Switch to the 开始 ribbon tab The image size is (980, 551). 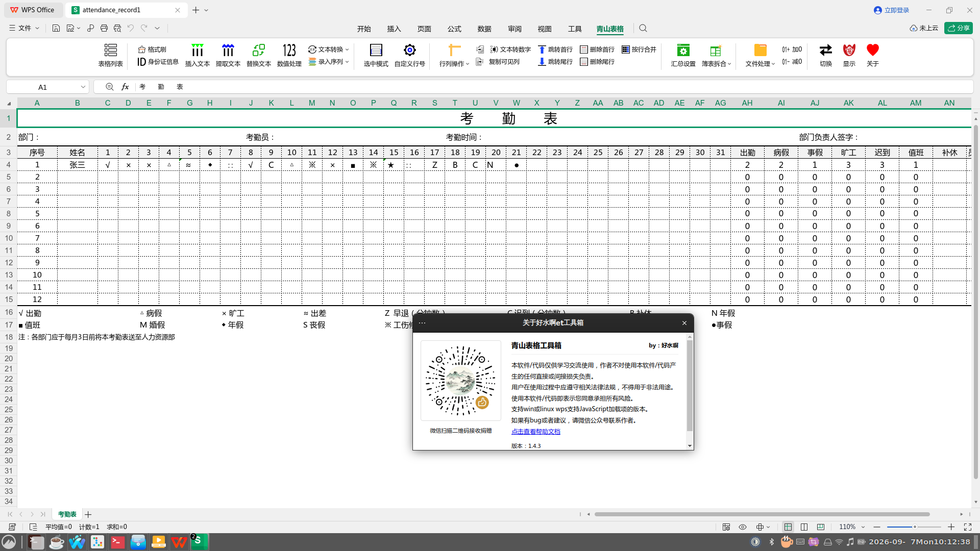click(364, 29)
